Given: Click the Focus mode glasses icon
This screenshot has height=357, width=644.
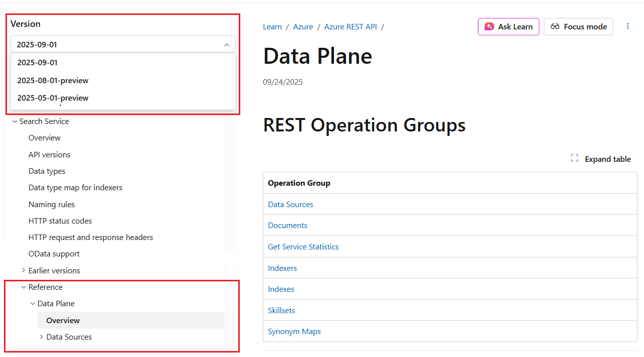Looking at the screenshot, I should (555, 27).
